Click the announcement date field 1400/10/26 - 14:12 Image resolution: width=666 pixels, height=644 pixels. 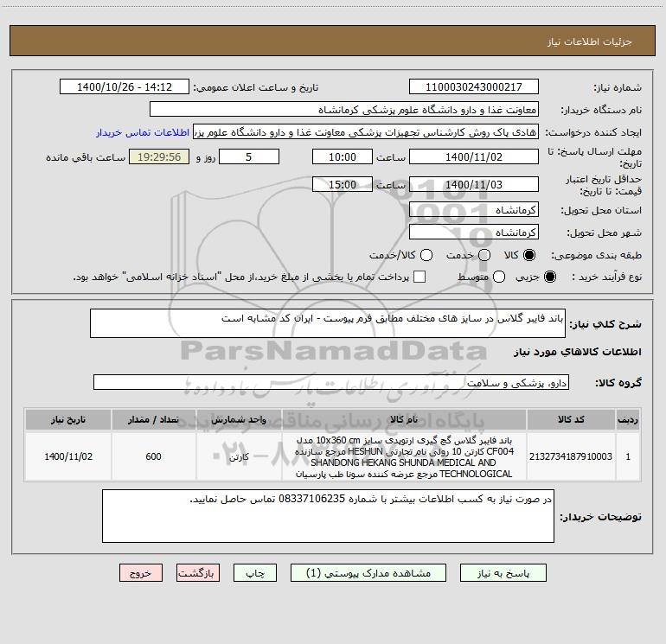[125, 87]
